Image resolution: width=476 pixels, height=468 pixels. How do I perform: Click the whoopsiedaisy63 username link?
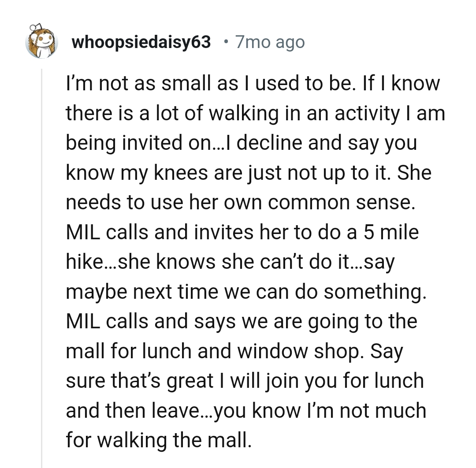tap(141, 42)
